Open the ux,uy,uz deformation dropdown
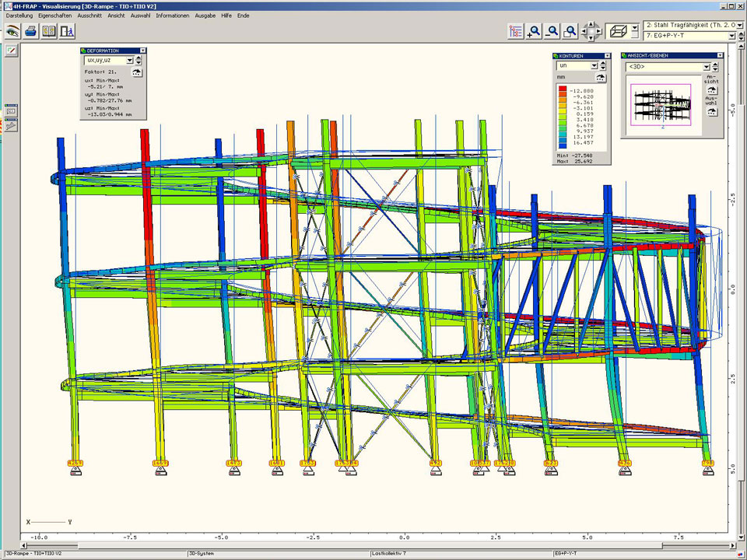The height and width of the screenshot is (560, 747). click(x=129, y=59)
